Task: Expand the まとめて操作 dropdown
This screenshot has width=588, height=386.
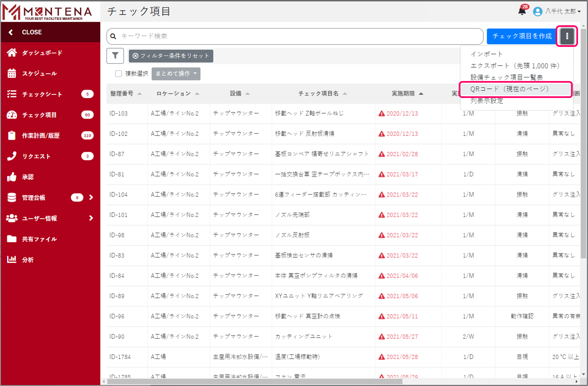Action: coord(176,74)
